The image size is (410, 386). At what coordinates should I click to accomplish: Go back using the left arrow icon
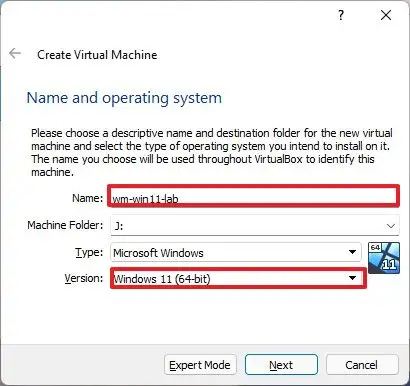(15, 53)
